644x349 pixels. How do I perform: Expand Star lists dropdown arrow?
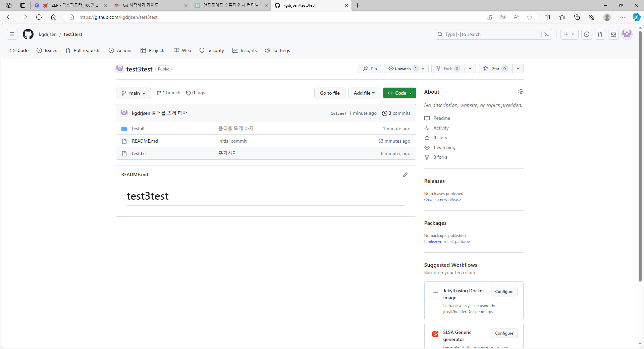click(518, 68)
